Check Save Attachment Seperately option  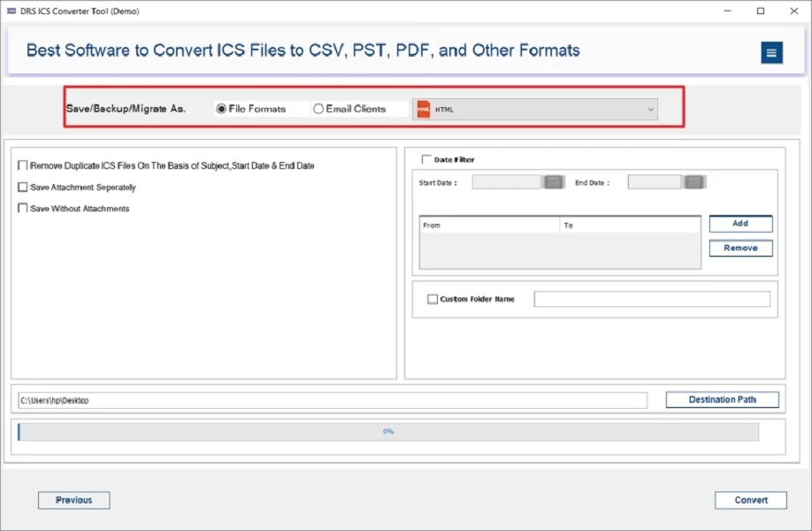(x=23, y=187)
